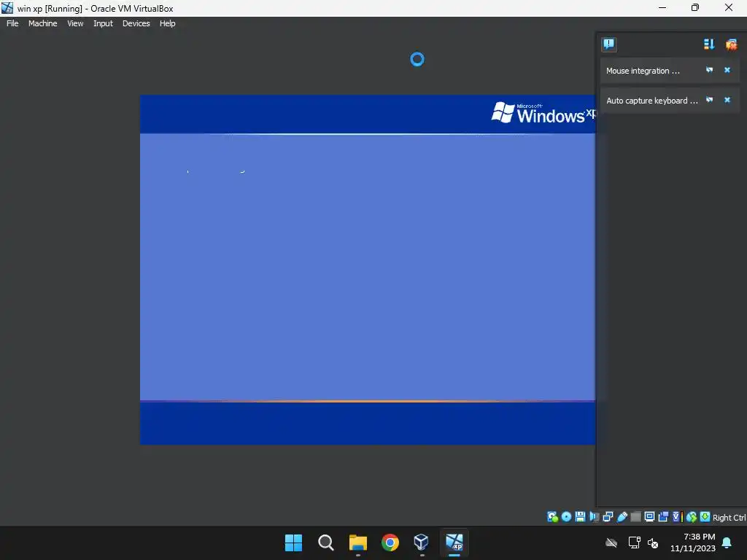747x560 pixels.
Task: Click the display indicator icon
Action: (649, 517)
